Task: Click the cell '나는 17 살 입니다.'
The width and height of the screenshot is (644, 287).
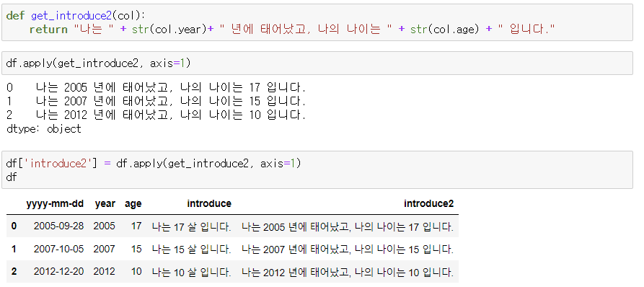Action: point(191,226)
